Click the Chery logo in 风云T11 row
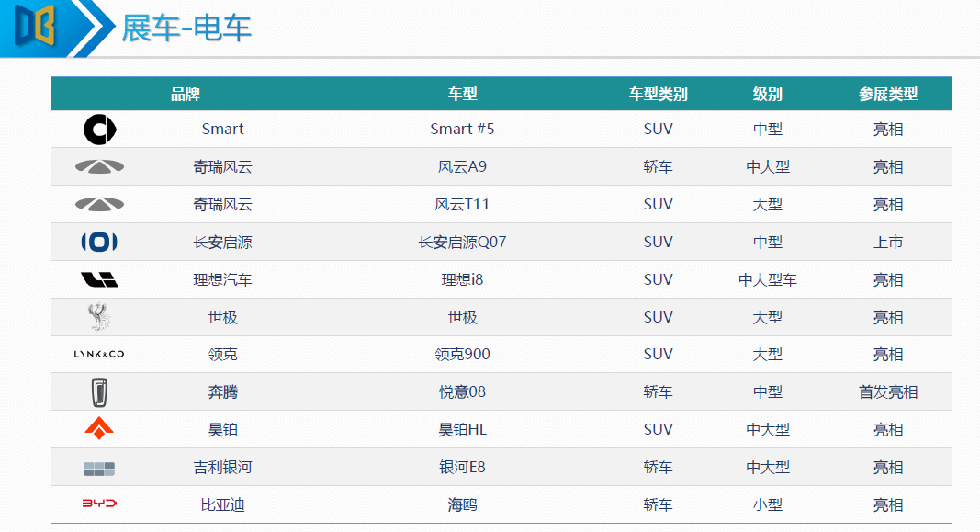Image resolution: width=980 pixels, height=532 pixels. pos(99,204)
